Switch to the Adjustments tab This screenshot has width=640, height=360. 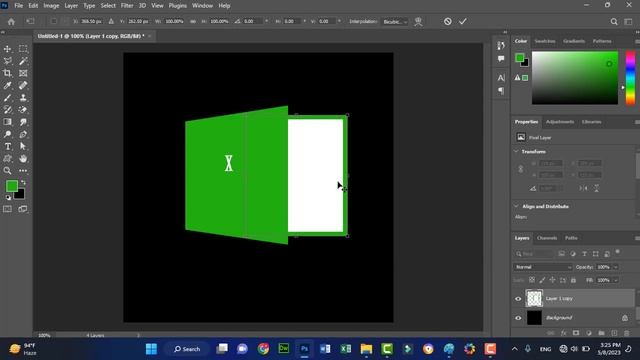pos(560,122)
